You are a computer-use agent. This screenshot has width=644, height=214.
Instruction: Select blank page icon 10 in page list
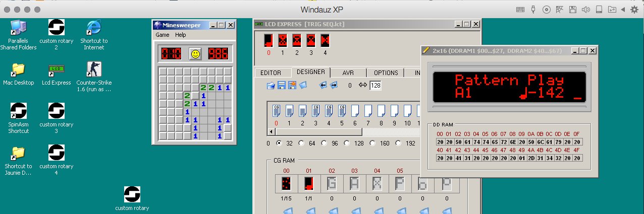(407, 110)
